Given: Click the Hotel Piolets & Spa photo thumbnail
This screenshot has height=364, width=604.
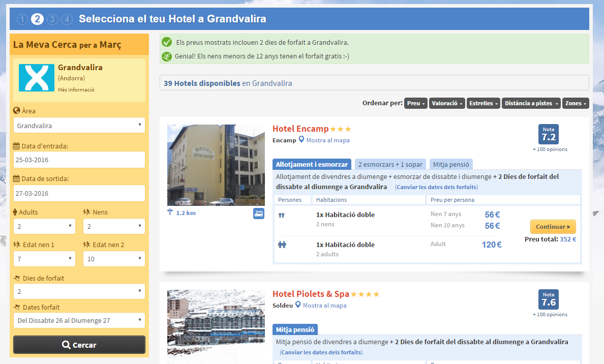Looking at the screenshot, I should tap(216, 327).
